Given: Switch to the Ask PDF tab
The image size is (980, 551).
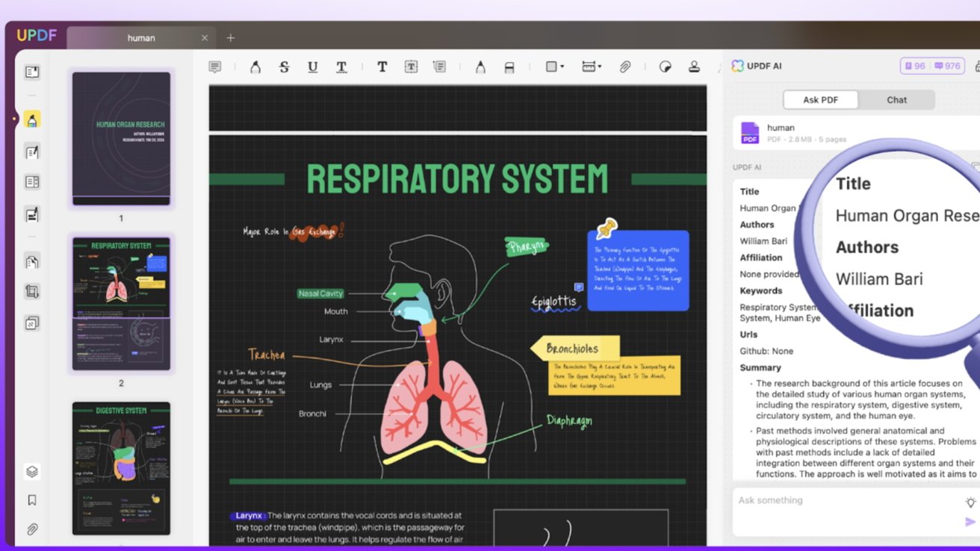Looking at the screenshot, I should tap(821, 100).
